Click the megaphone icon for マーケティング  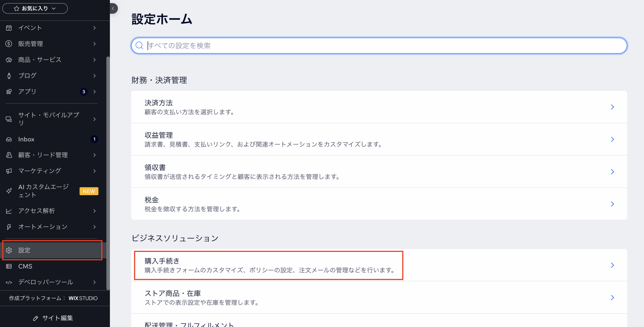pyautogui.click(x=9, y=171)
